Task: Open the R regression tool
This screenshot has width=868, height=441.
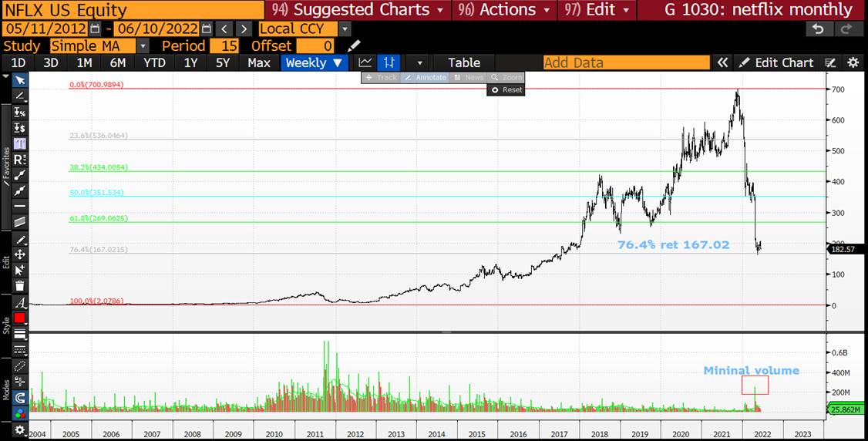Action: [x=20, y=160]
